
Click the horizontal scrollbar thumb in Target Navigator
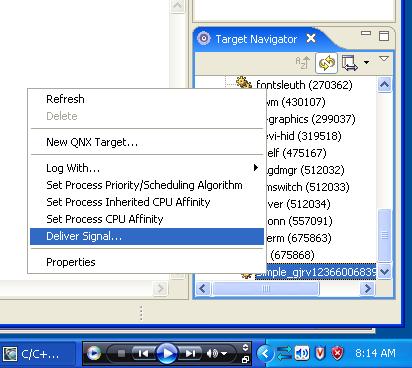[266, 288]
